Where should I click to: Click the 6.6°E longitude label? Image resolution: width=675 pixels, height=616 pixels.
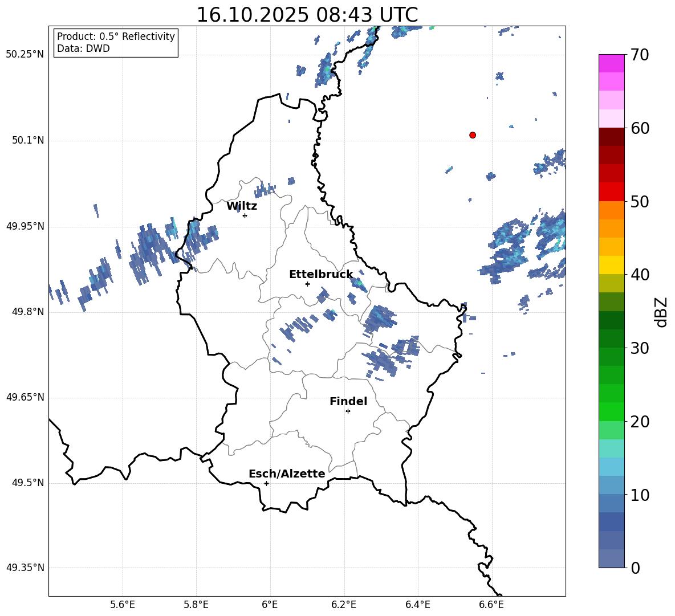pyautogui.click(x=491, y=605)
